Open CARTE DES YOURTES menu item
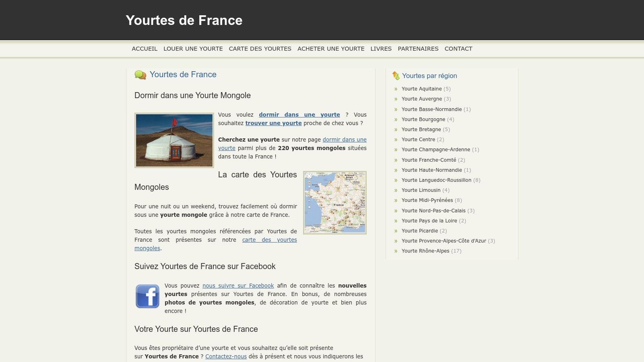 click(260, 49)
